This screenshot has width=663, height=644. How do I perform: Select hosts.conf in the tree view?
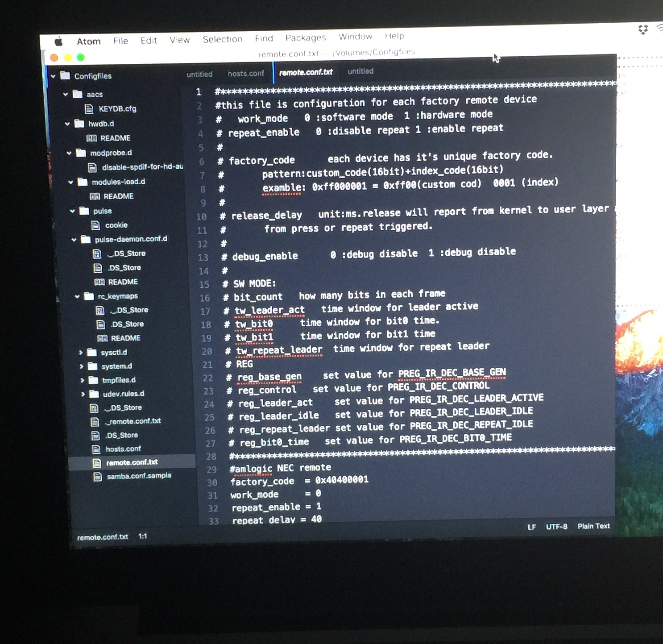click(123, 449)
